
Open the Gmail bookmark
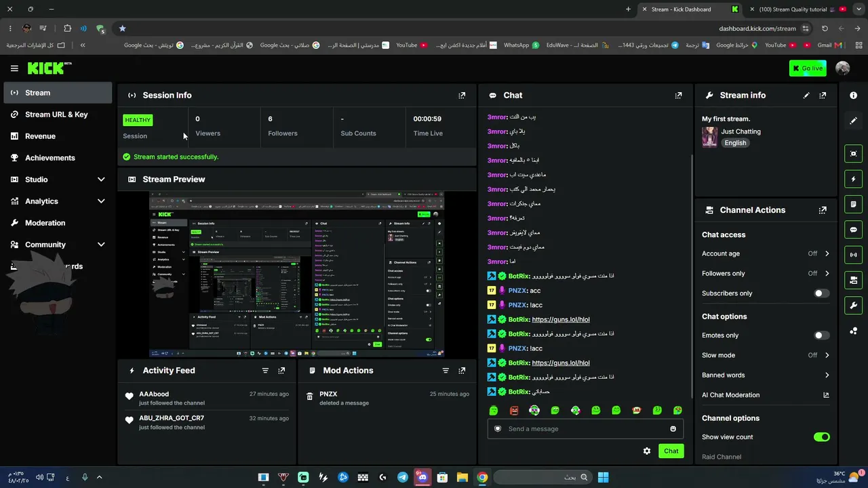point(829,45)
